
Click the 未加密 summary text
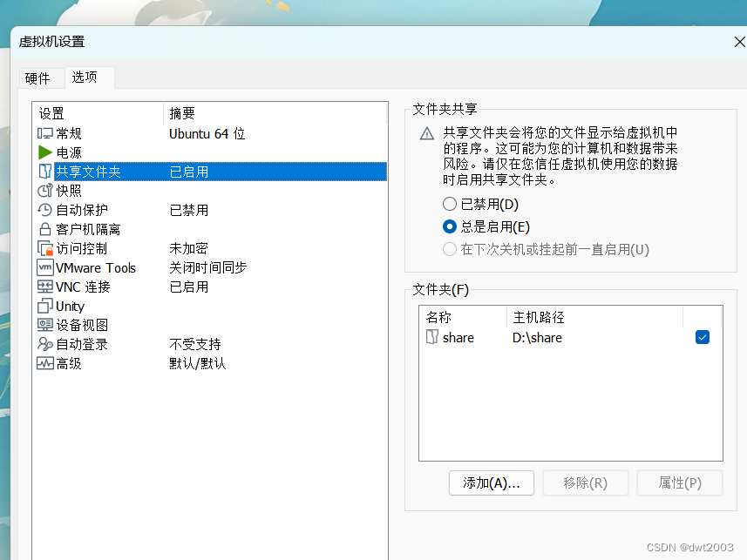[188, 248]
